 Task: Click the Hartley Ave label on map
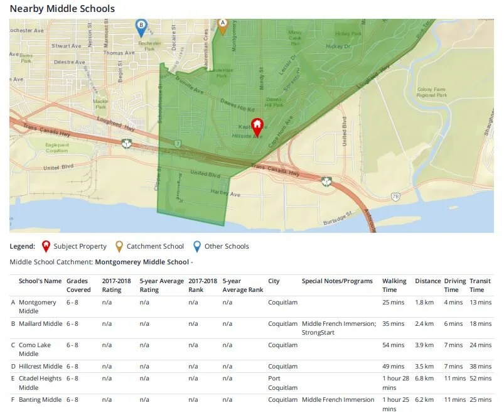[x=225, y=193]
